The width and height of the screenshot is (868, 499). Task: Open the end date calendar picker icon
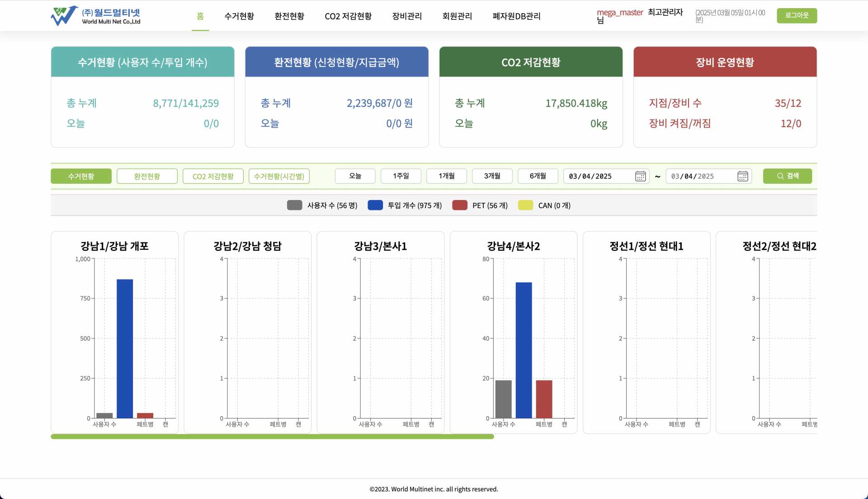point(742,176)
